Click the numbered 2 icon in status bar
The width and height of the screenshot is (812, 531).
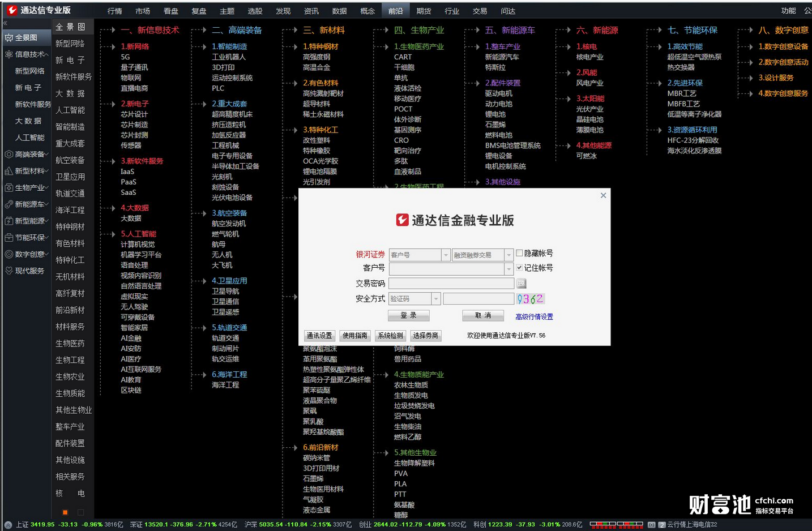661,525
